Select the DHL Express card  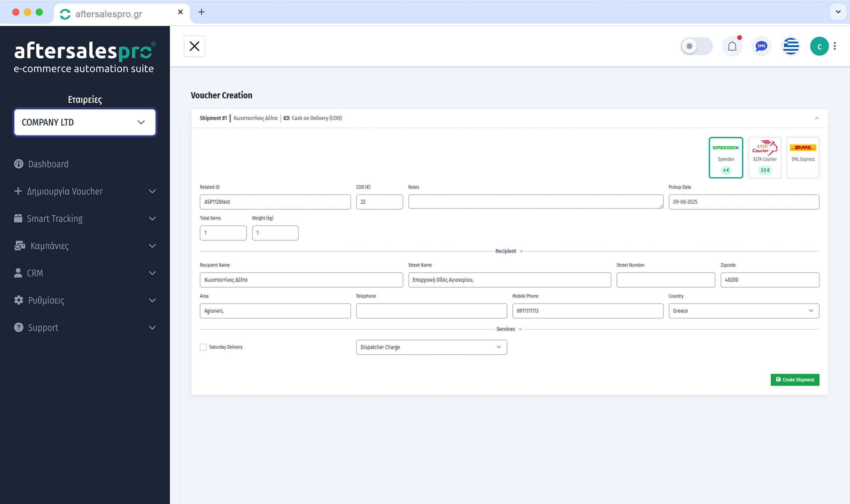pos(803,158)
